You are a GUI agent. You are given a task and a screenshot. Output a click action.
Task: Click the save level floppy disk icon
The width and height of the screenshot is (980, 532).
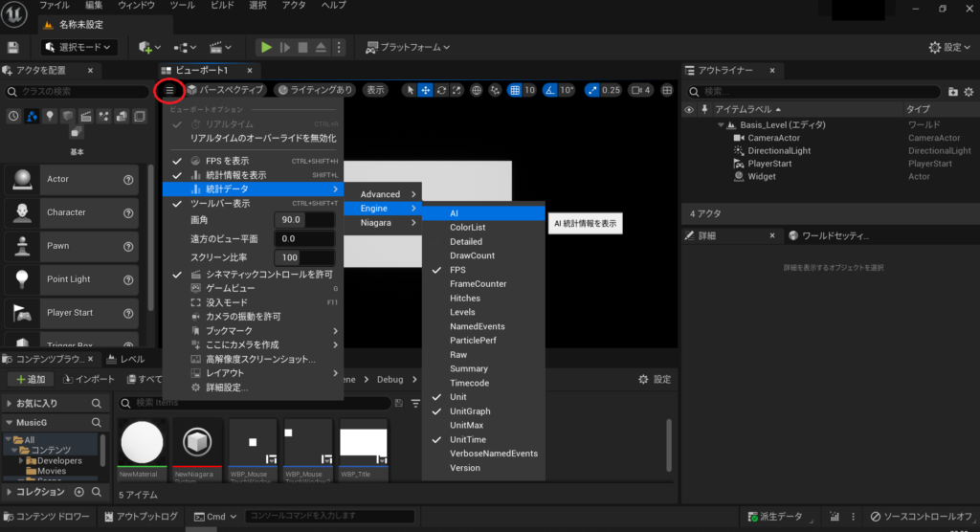click(x=13, y=47)
